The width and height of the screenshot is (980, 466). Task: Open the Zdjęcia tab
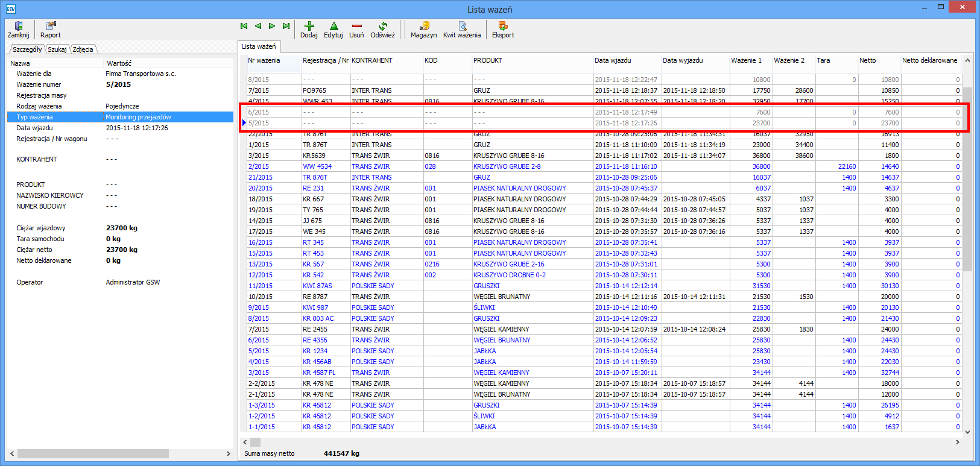tap(83, 49)
